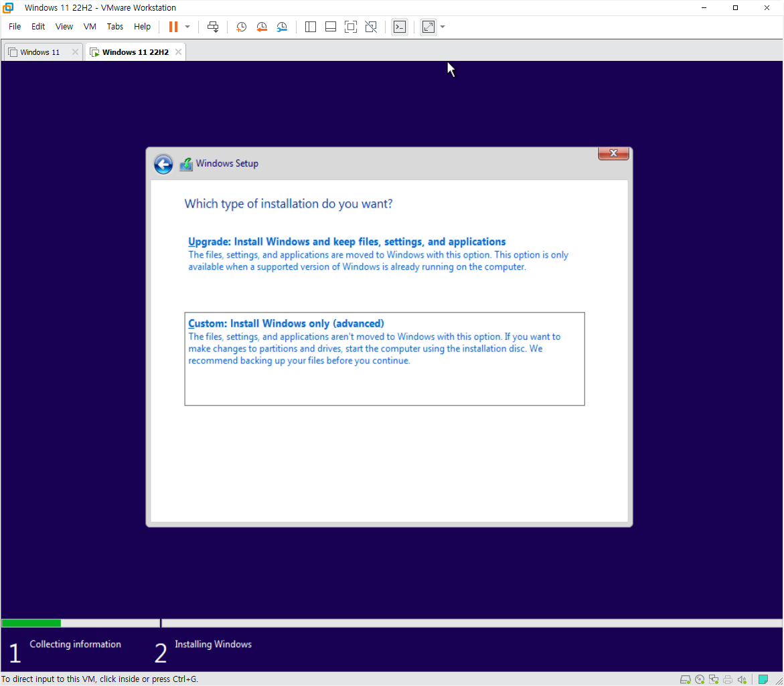The image size is (784, 686).
Task: Show the console view icon
Action: click(400, 27)
